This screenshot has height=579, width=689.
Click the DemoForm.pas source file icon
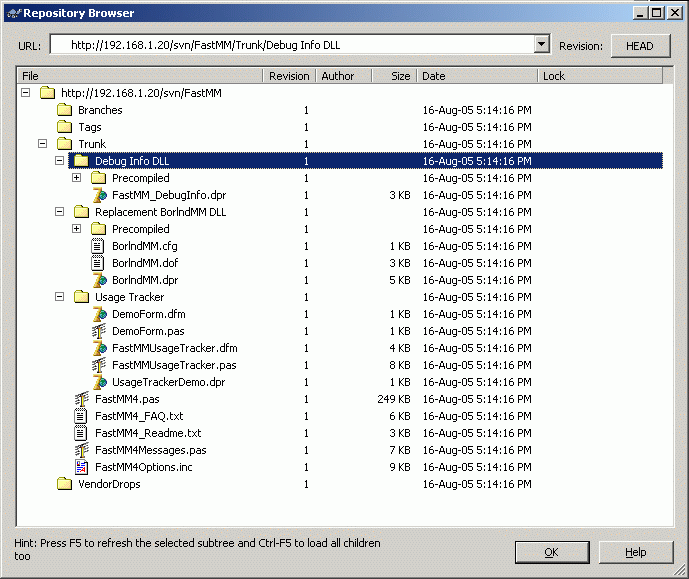click(98, 331)
